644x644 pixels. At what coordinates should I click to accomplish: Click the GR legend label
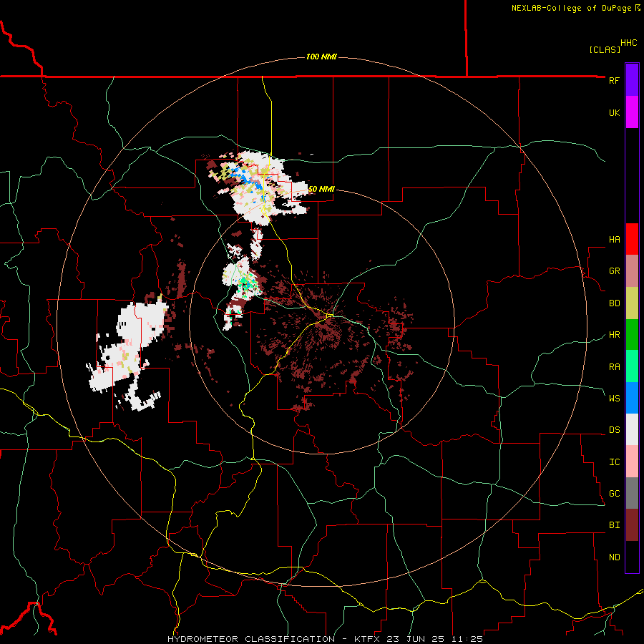[614, 271]
